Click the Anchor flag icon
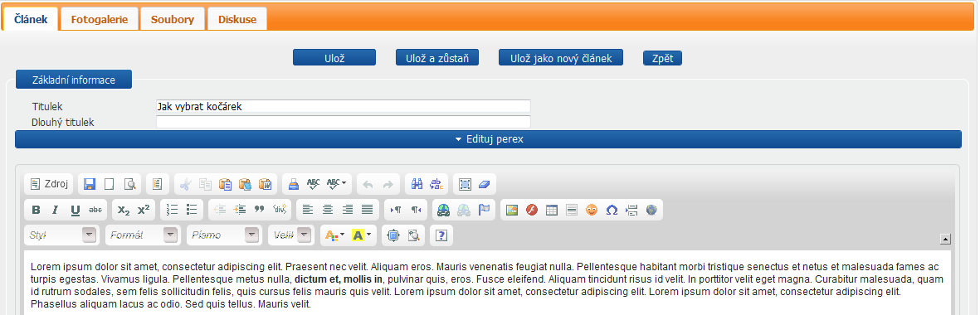The width and height of the screenshot is (980, 315). (484, 211)
